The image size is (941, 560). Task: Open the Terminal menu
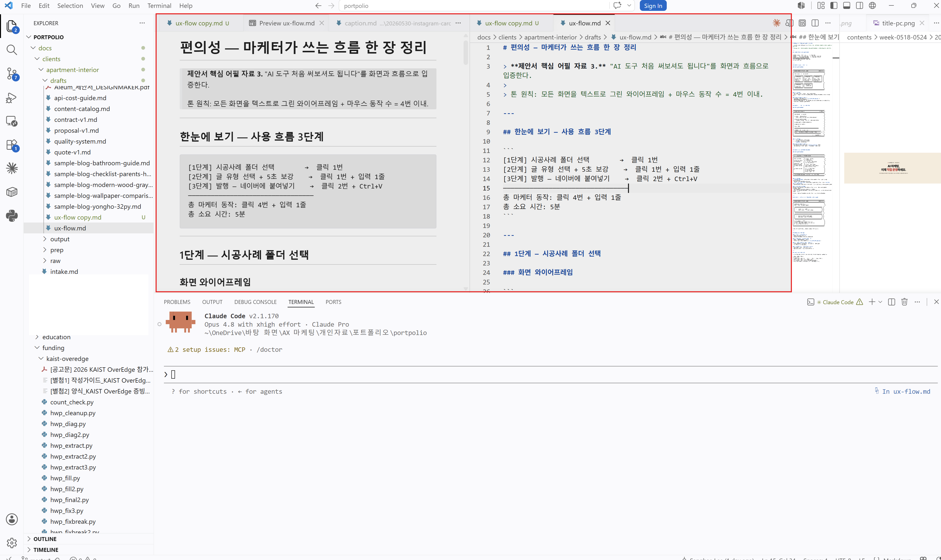coord(159,6)
